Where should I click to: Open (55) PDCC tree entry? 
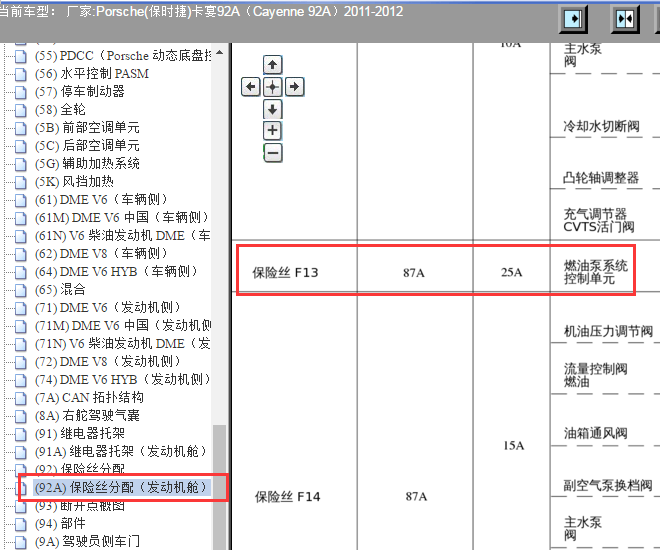pos(123,56)
